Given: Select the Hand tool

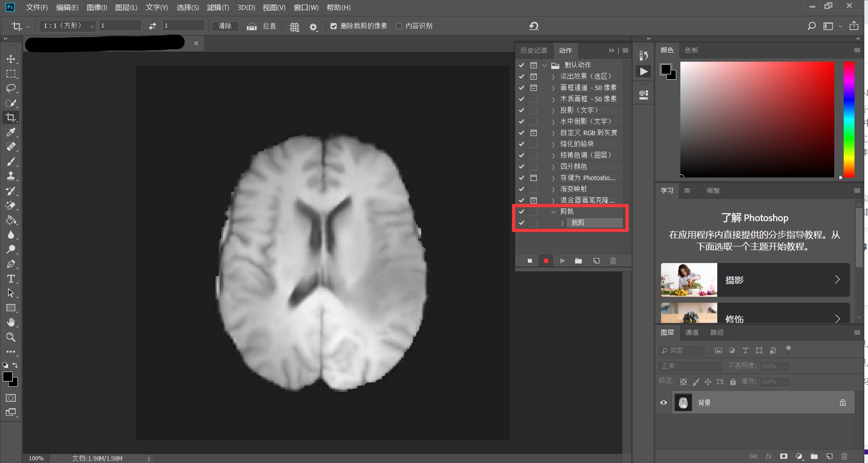Looking at the screenshot, I should tap(11, 322).
